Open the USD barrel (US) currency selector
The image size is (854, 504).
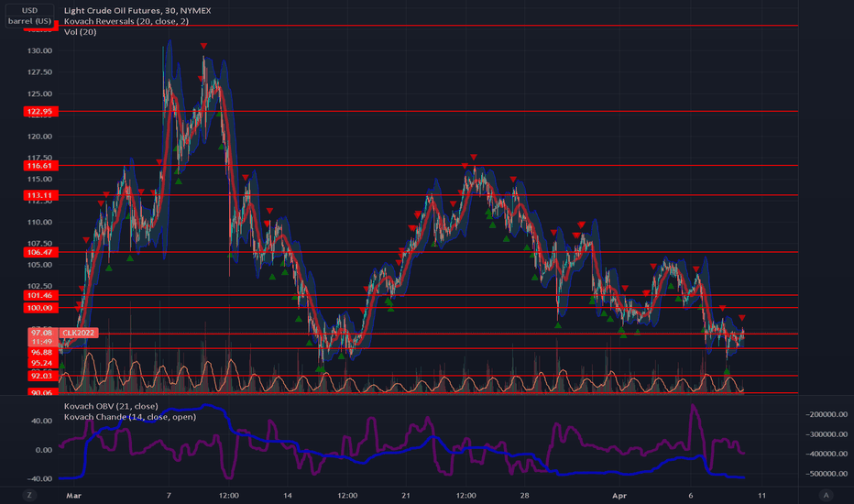click(x=29, y=16)
